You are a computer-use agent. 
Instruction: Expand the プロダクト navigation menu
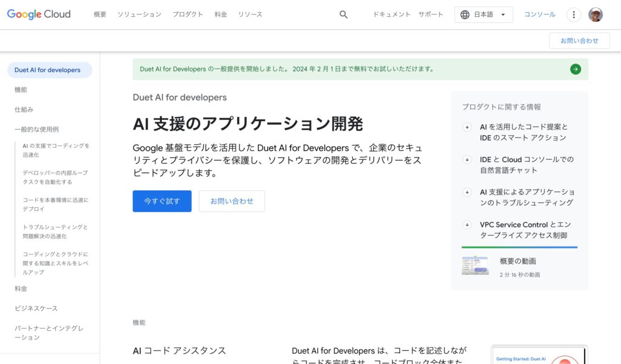pyautogui.click(x=187, y=15)
